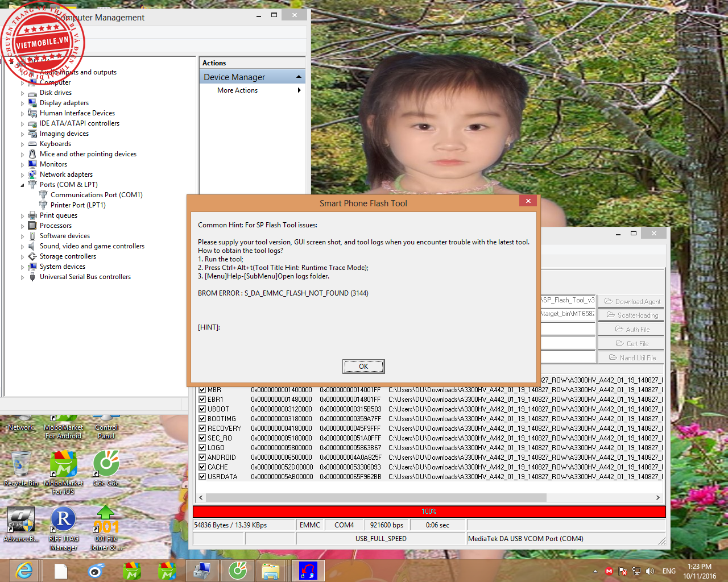Click the MediaTek DA USB VCOM Port status text
Viewport: 728px width, 582px height.
point(526,539)
